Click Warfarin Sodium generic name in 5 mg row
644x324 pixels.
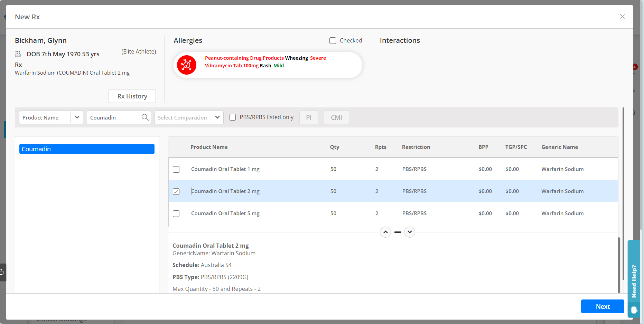pos(562,213)
